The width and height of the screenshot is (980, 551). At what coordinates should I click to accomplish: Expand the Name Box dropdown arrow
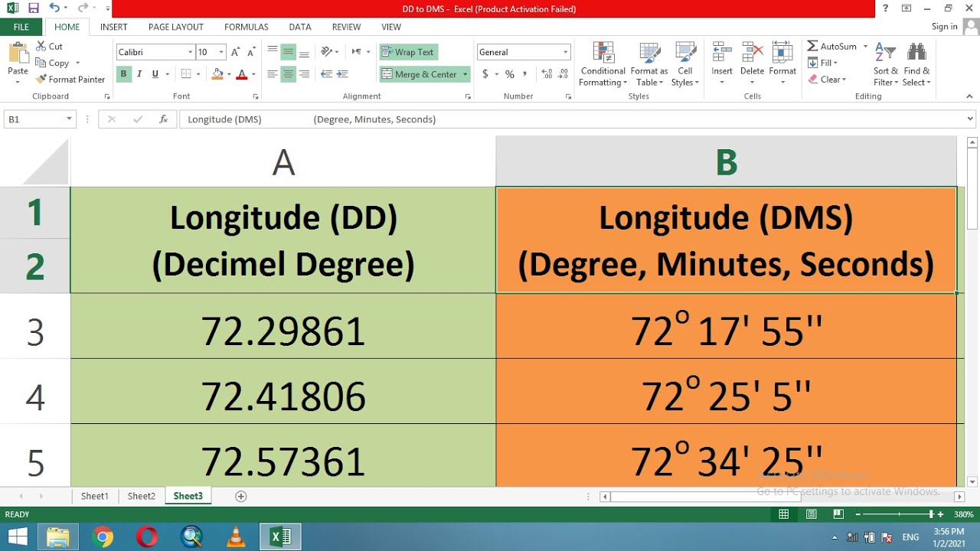tap(69, 119)
